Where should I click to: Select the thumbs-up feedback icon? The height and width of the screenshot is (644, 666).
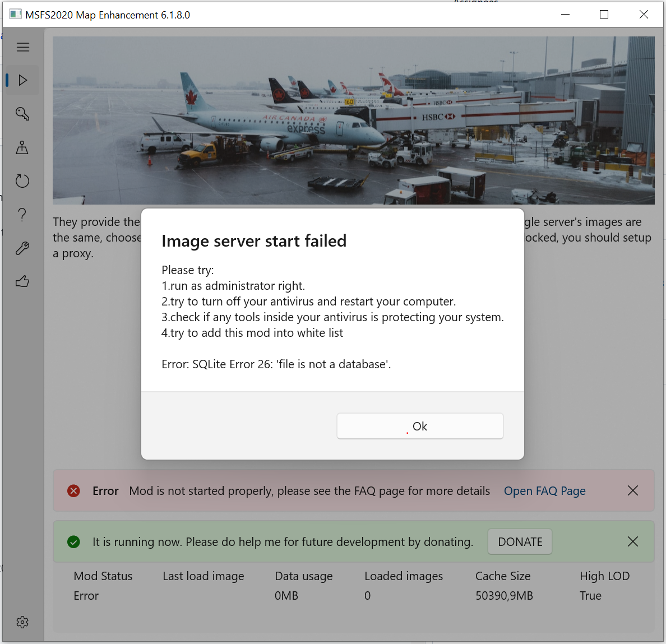pos(22,281)
